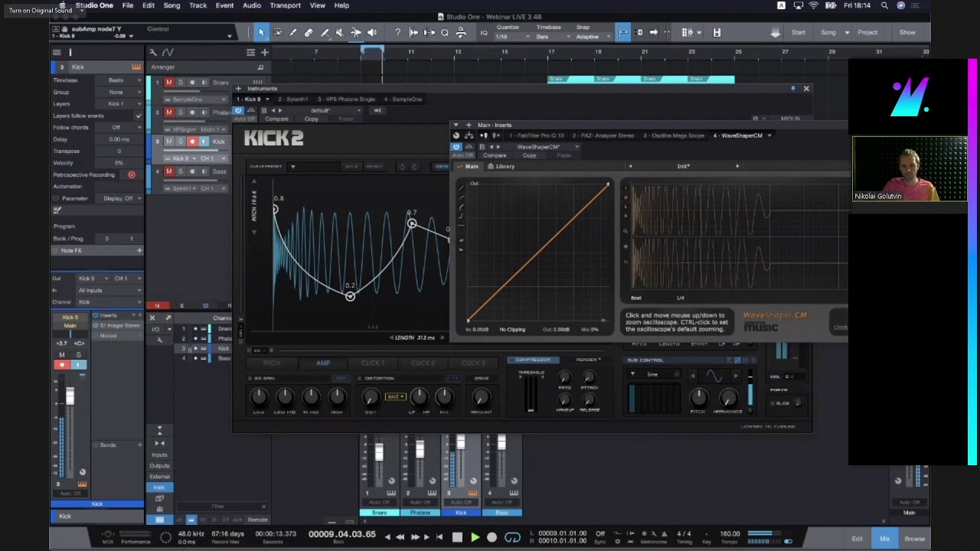Viewport: 980px width, 551px height.
Task: Open the question-mark help tool
Action: point(397,32)
